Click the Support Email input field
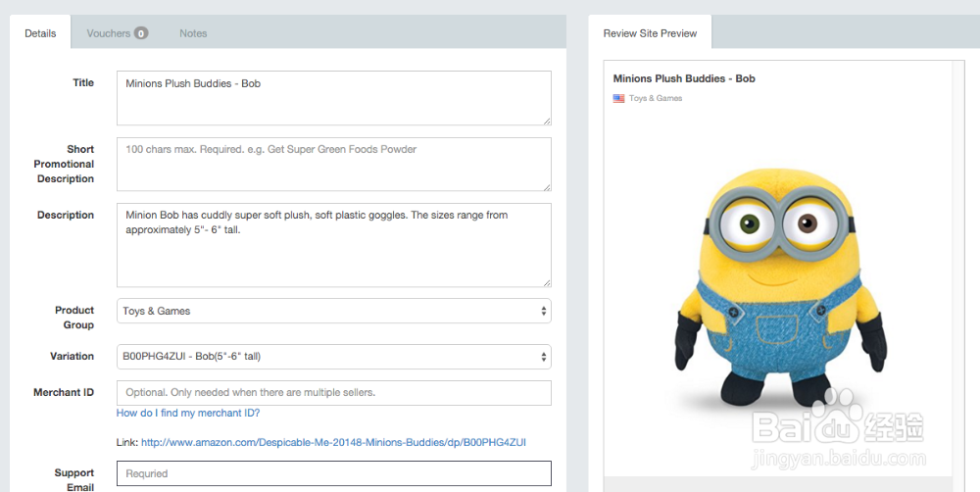The image size is (980, 492). pyautogui.click(x=334, y=473)
